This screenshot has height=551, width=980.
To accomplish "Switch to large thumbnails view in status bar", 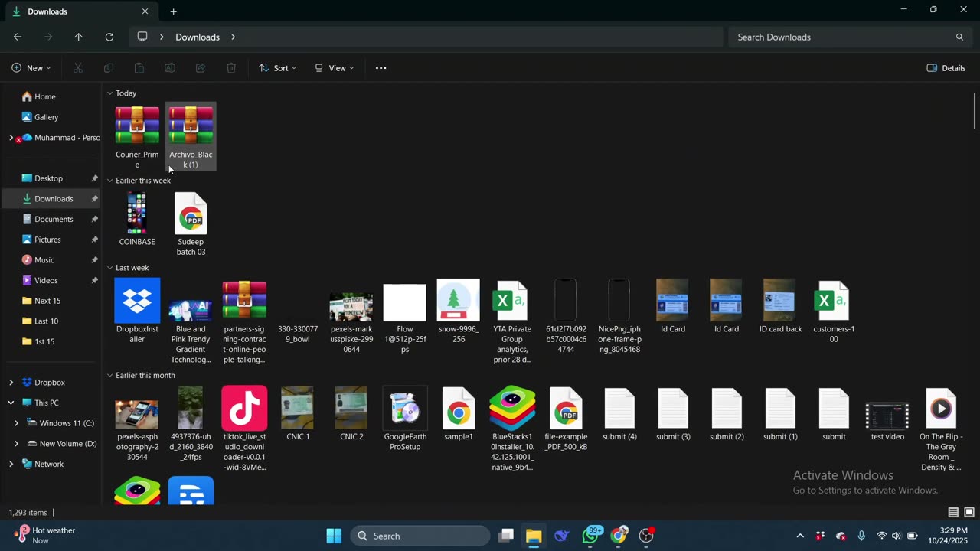I will pos(969,513).
